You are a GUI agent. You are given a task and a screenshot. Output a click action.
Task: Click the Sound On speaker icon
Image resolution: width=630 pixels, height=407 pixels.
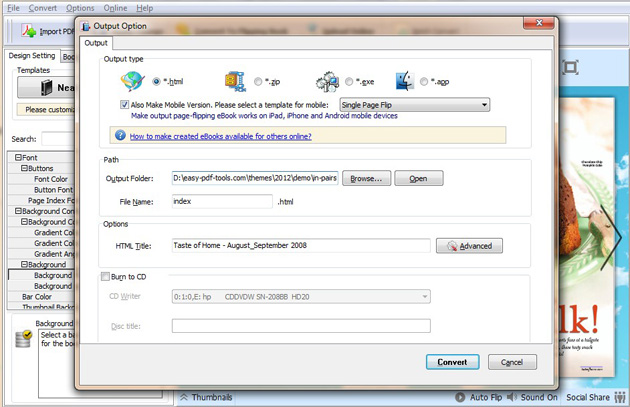click(512, 397)
